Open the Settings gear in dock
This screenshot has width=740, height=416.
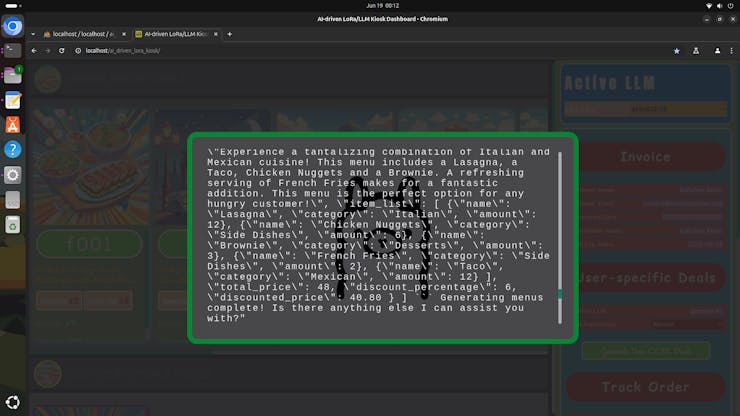point(13,175)
